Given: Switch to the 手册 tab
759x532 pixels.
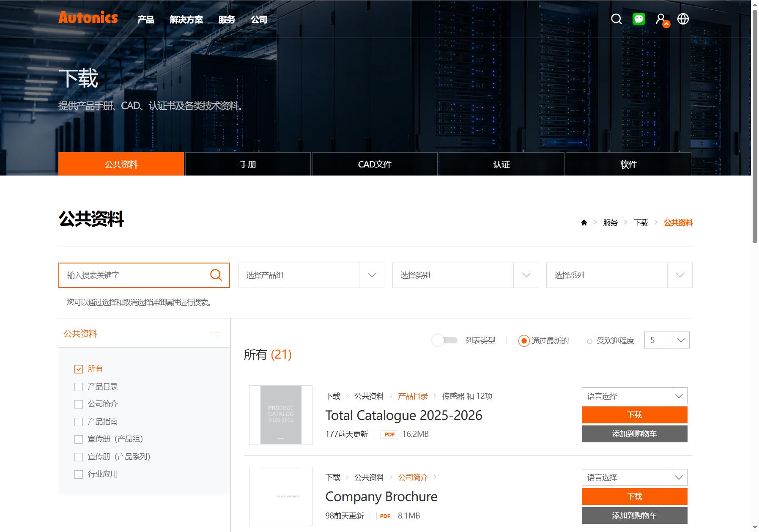Looking at the screenshot, I should (x=248, y=164).
